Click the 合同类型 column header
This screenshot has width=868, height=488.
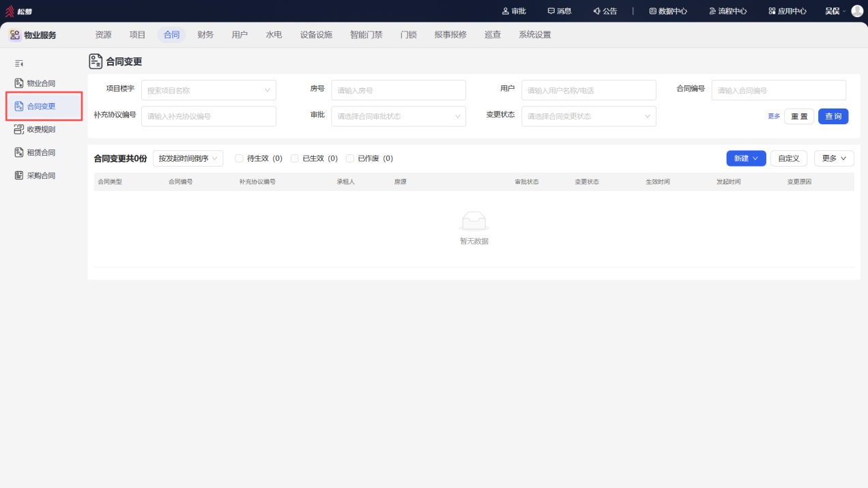tap(110, 182)
